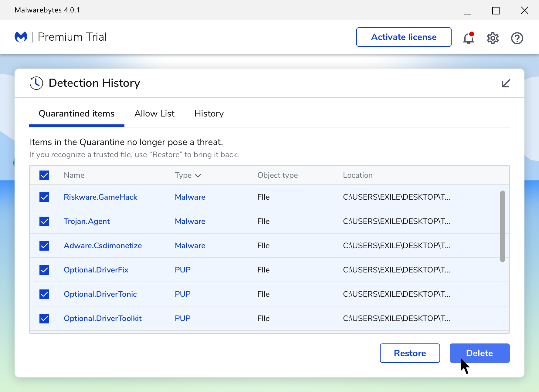Viewport: 539px width, 392px height.
Task: Click PUP type in Optional.DriverToolkit row
Action: 183,319
